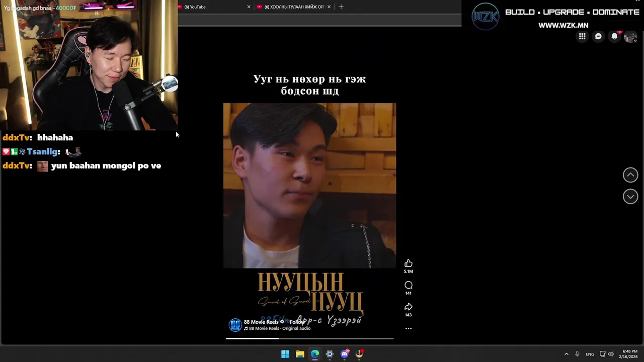Click the Tsanlig username in chat
The width and height of the screenshot is (644, 362).
[x=43, y=151]
